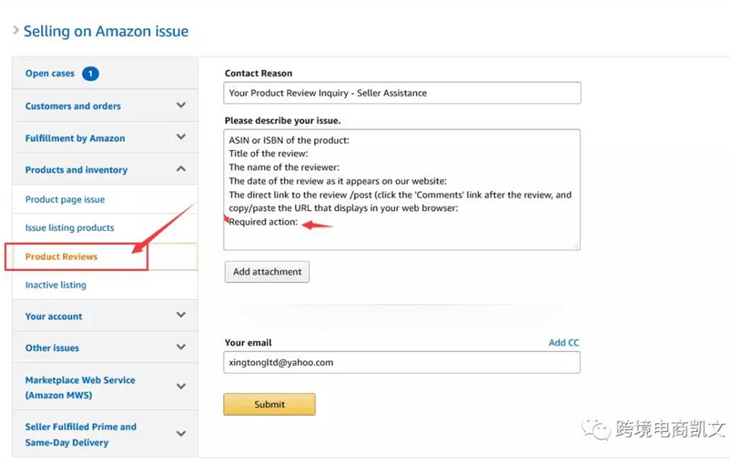Click the Your email input field

tap(402, 362)
